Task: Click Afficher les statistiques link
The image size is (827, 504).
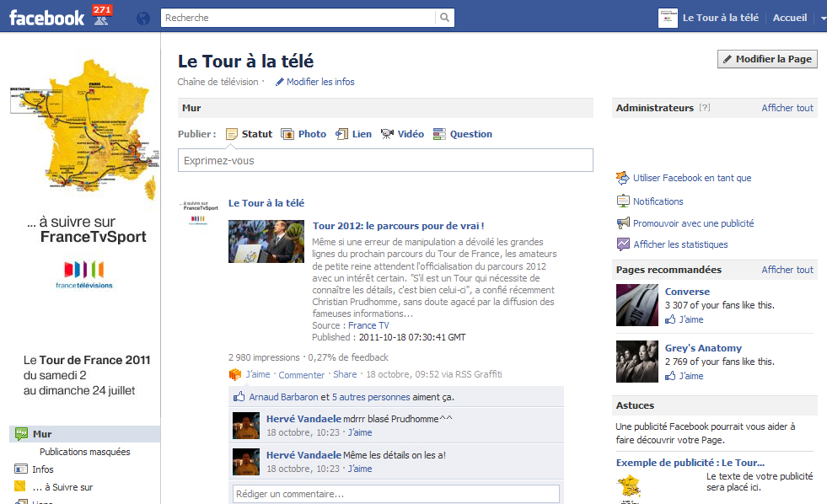Action: click(x=680, y=244)
